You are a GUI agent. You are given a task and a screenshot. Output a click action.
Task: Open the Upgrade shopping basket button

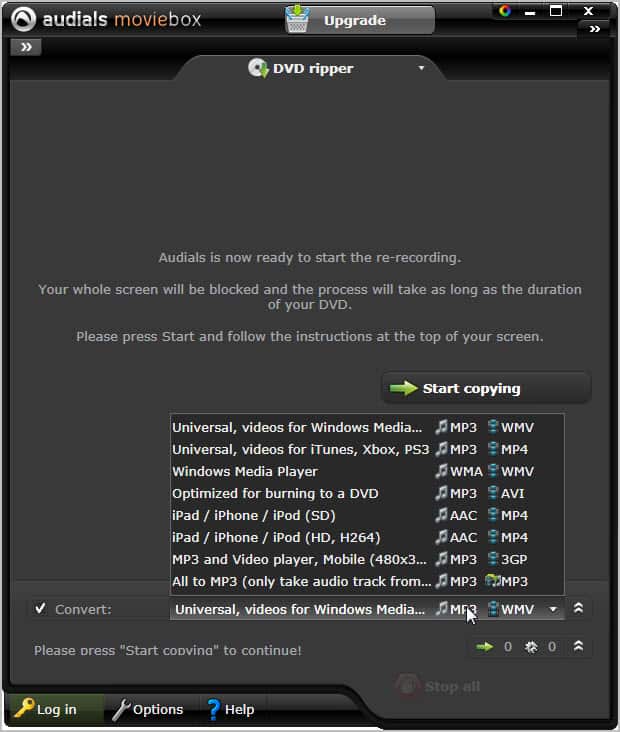tap(360, 20)
